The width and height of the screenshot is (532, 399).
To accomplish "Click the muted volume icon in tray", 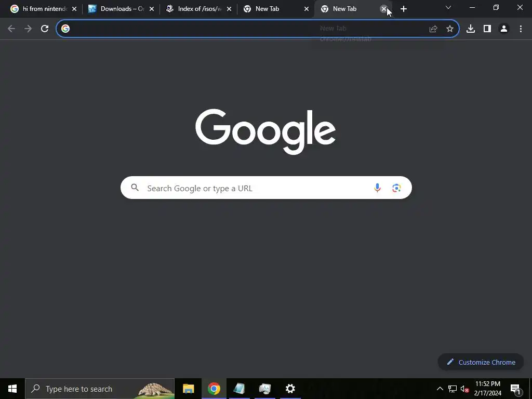I will click(x=465, y=389).
